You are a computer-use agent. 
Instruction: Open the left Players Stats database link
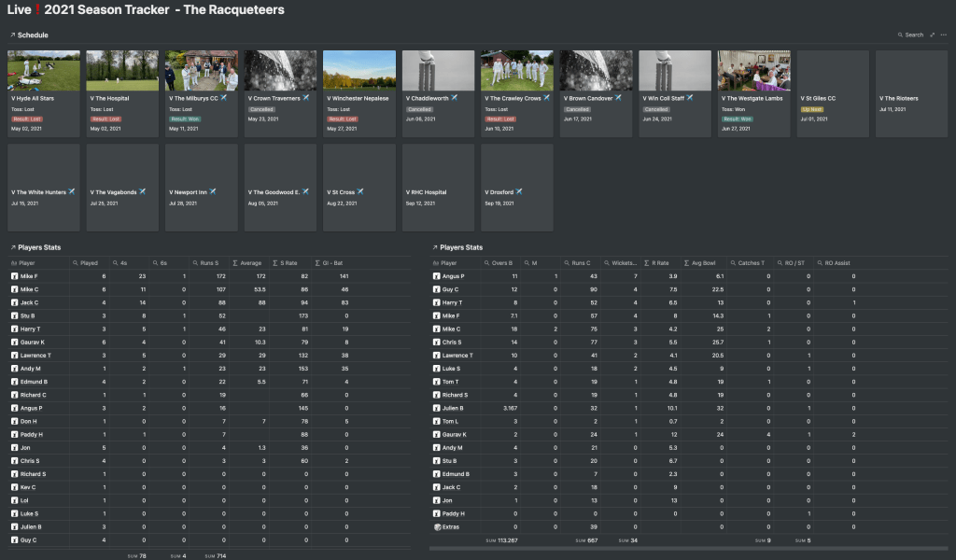tap(39, 248)
